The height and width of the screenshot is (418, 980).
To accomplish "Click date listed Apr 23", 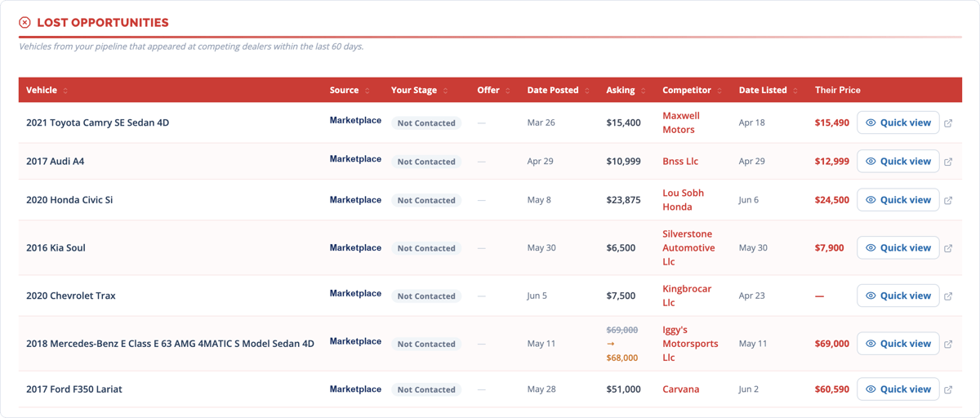I will [x=752, y=296].
